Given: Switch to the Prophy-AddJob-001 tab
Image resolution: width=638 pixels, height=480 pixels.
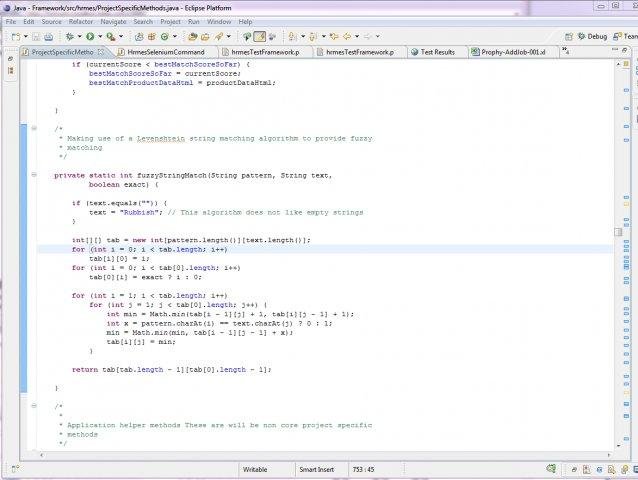Looking at the screenshot, I should coord(513,52).
